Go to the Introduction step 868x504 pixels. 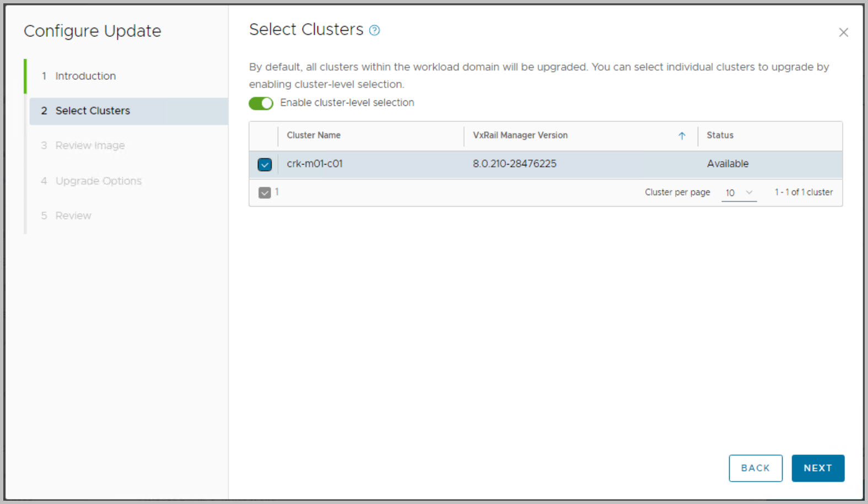[85, 76]
